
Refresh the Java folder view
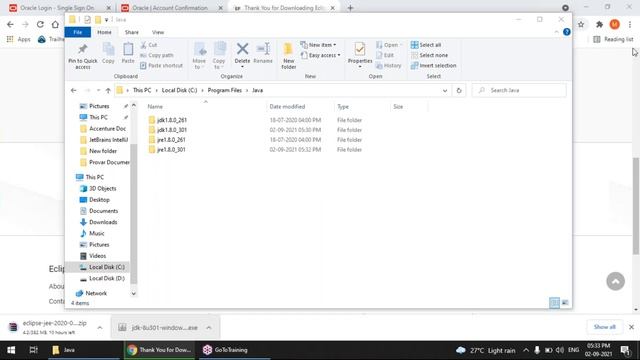[x=459, y=90]
